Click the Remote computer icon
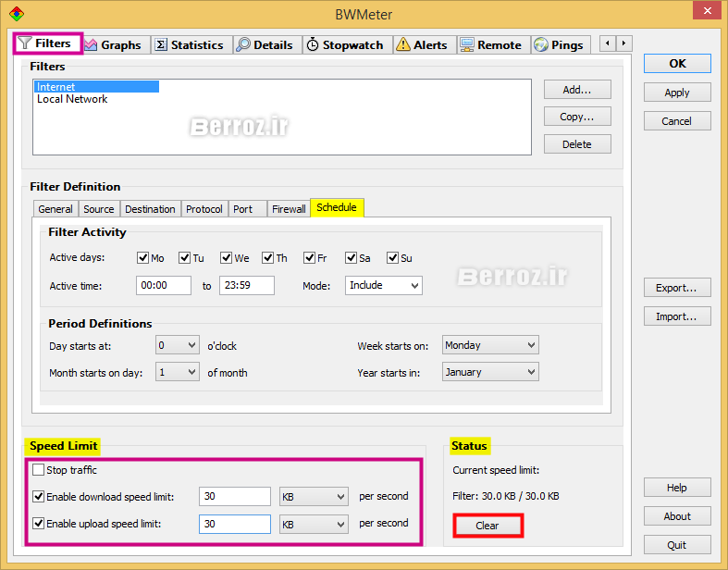 (467, 44)
